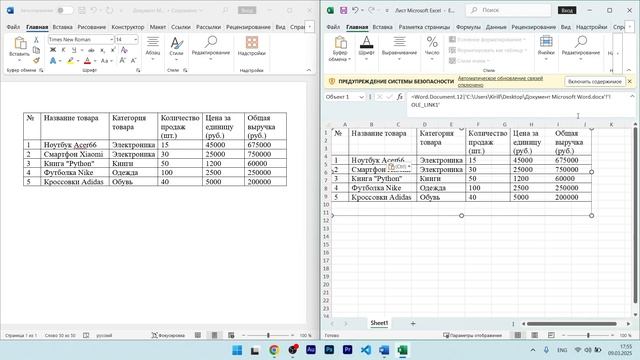Open Конструктор tab in Word
Viewport: 640px width, 360px height.
pos(128,27)
